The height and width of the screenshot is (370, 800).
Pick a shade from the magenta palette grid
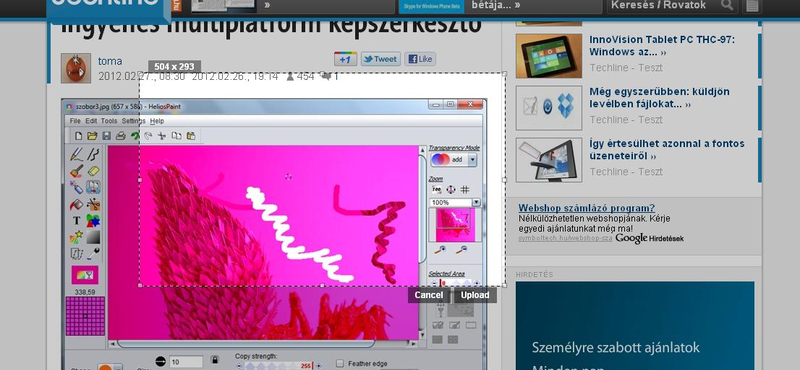(85, 316)
